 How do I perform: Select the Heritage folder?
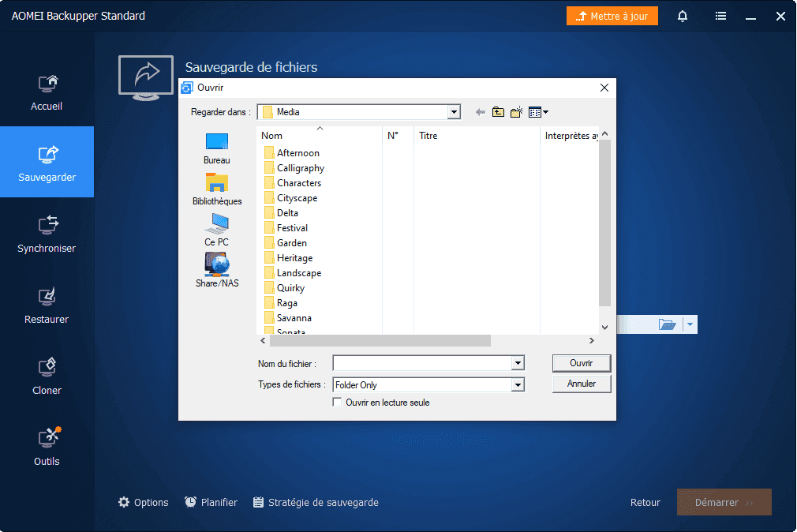[289, 258]
